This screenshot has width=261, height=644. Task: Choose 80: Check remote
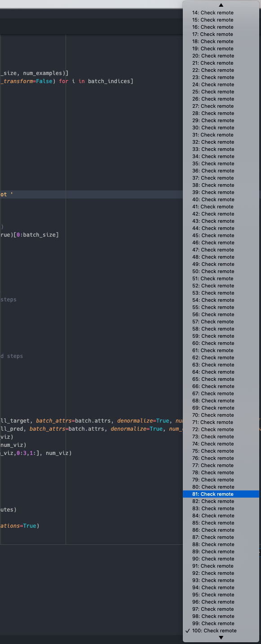[x=221, y=487]
